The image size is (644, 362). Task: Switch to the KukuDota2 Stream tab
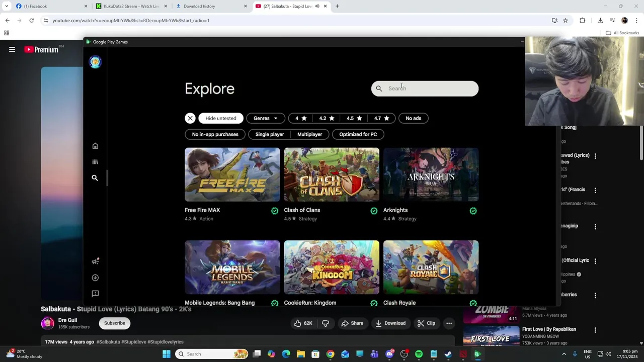pos(131,6)
